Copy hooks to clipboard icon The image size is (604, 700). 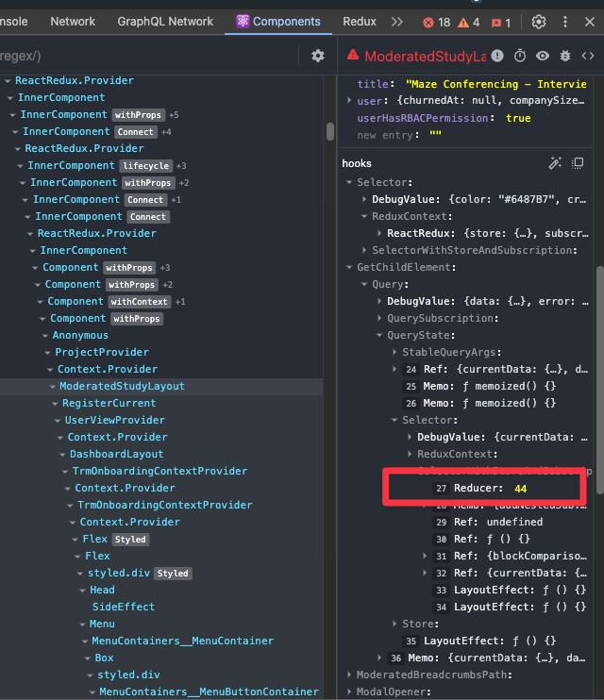pos(578,163)
